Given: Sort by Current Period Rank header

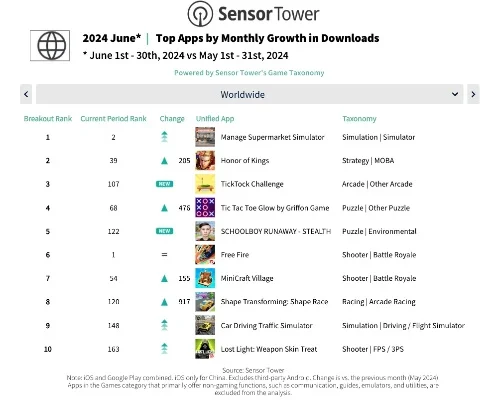Looking at the screenshot, I should point(113,119).
